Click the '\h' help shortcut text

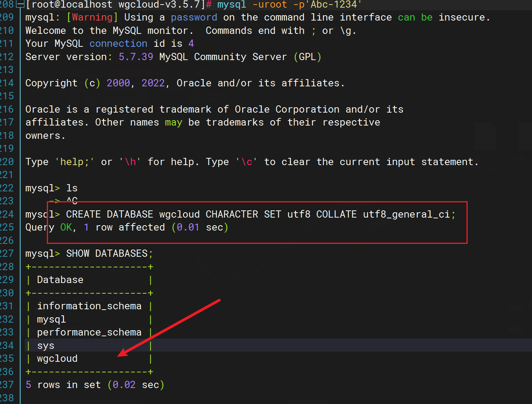tap(130, 162)
